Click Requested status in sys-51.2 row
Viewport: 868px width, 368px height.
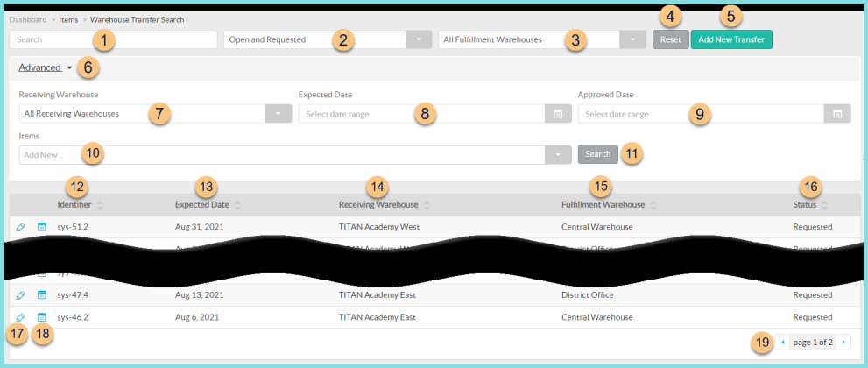(x=813, y=227)
